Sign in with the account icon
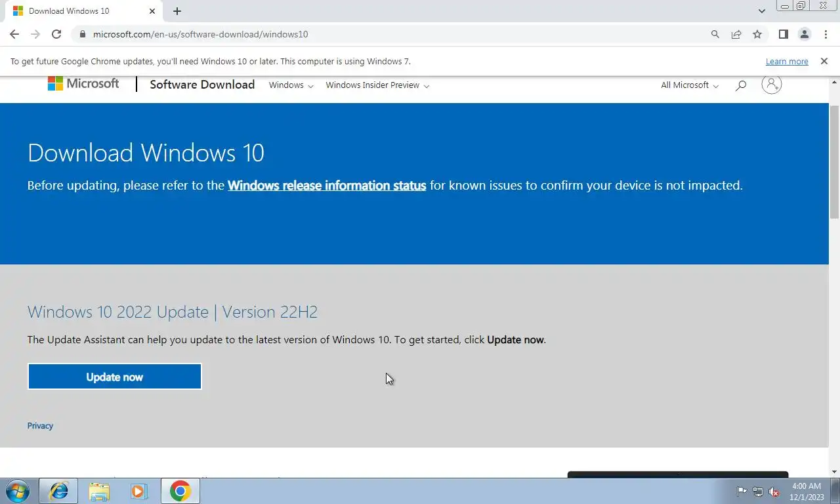Image resolution: width=840 pixels, height=504 pixels. click(772, 84)
